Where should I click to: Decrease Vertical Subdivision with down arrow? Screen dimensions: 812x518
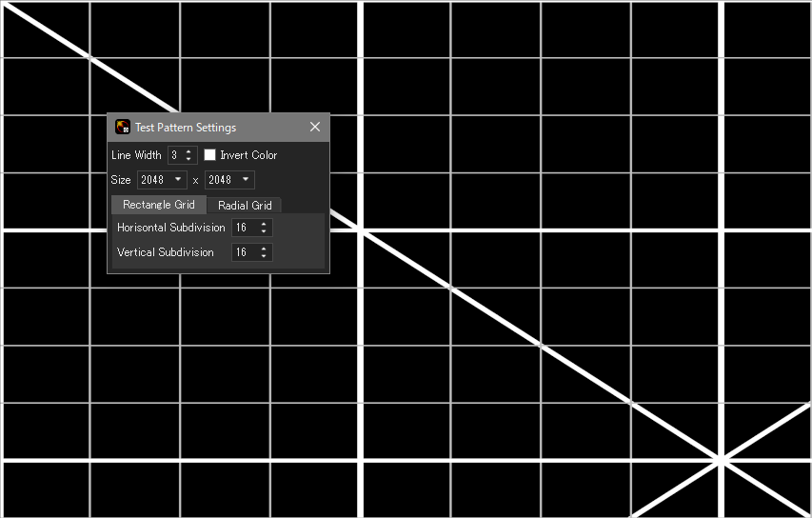[x=264, y=256]
